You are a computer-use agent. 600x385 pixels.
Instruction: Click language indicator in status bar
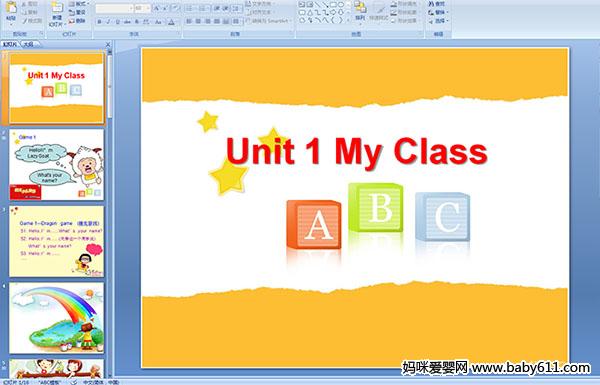(101, 382)
